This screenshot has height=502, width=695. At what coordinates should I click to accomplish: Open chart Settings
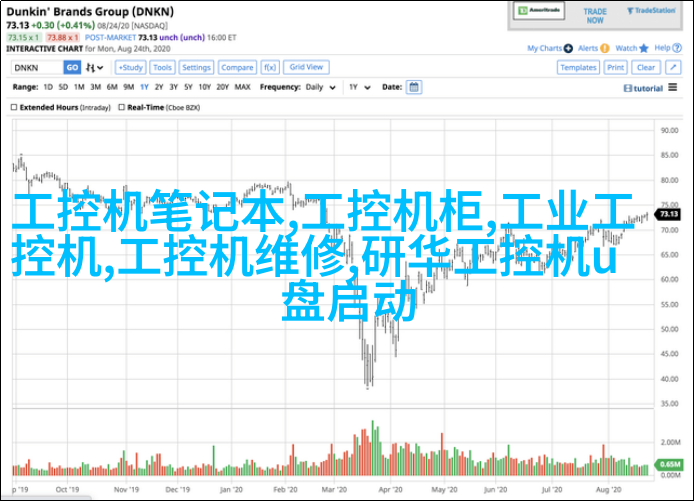coord(196,67)
